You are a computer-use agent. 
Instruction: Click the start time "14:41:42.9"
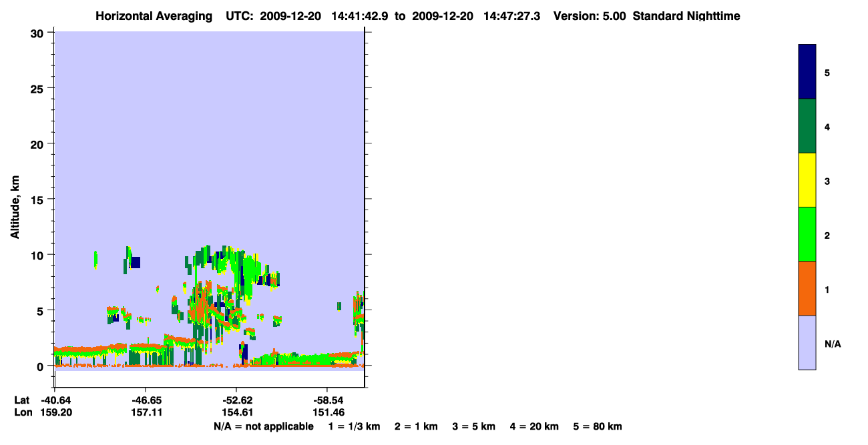tap(360, 16)
